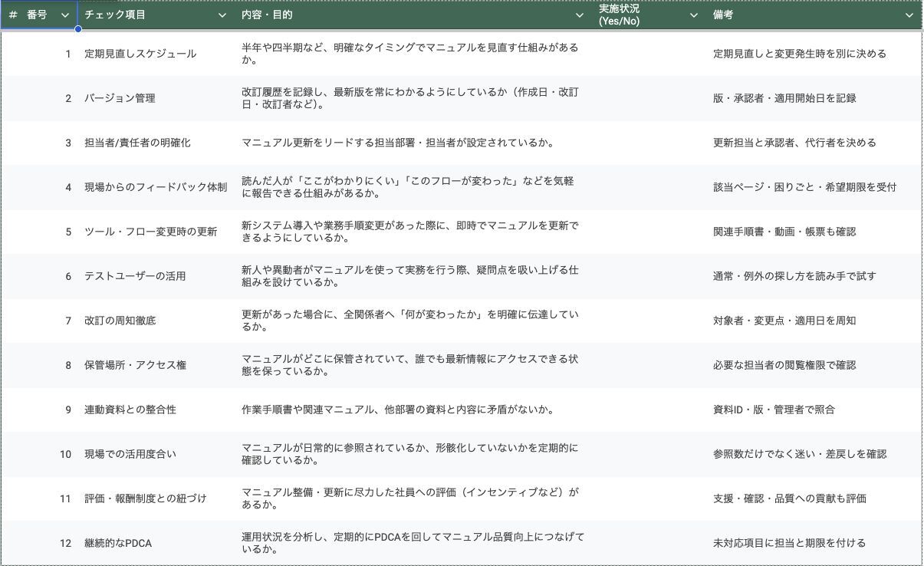Select the 内容・目的 header cell

tap(413, 15)
